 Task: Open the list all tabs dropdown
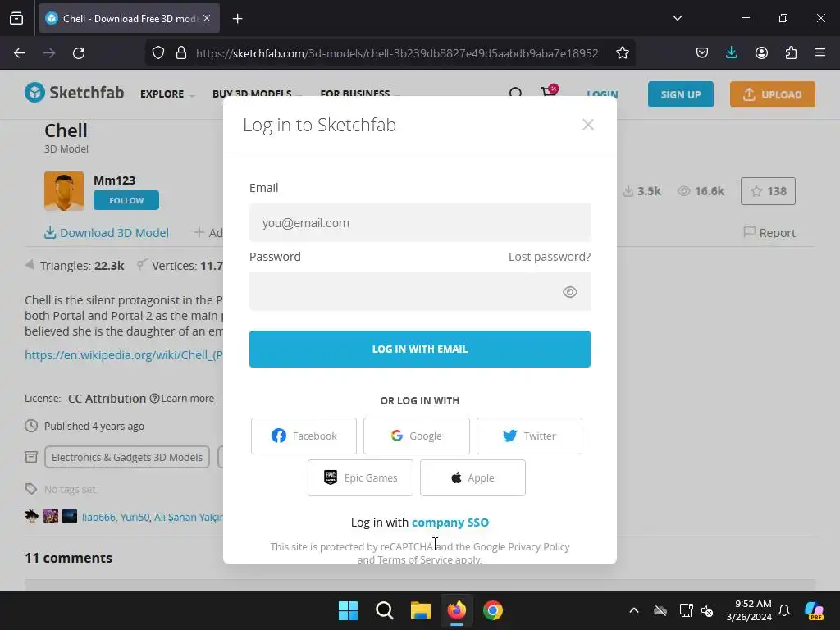click(x=677, y=18)
